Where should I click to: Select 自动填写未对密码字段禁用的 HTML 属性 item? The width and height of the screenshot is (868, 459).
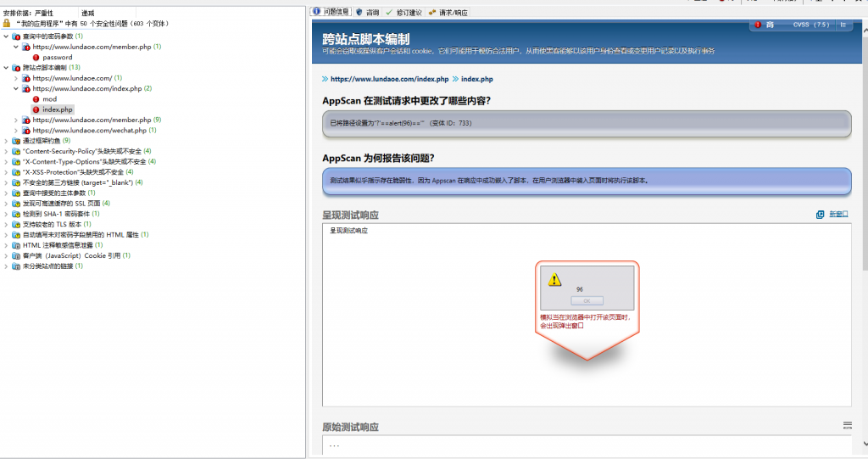coord(86,235)
